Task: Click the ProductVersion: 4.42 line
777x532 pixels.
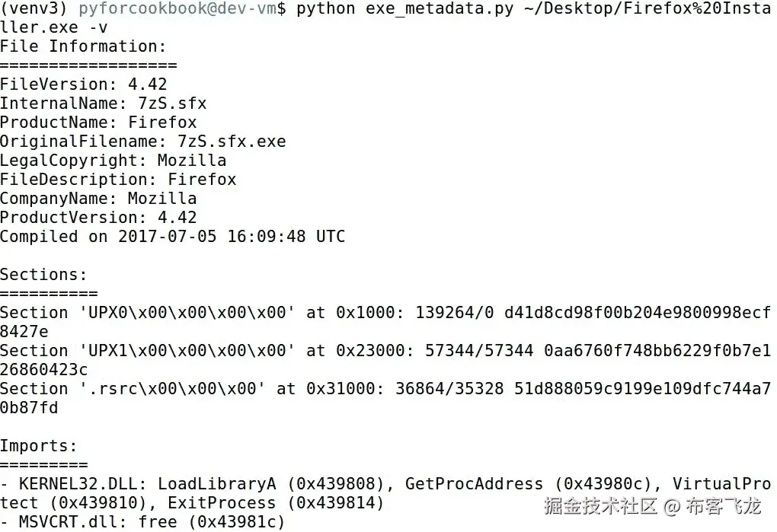Action: [x=98, y=218]
